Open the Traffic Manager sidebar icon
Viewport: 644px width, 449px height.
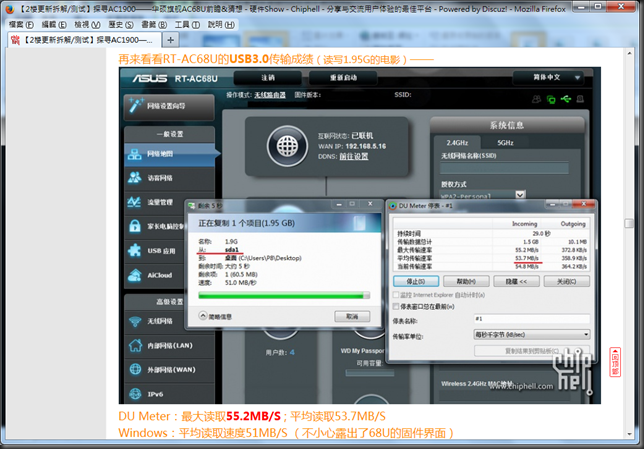tap(135, 202)
